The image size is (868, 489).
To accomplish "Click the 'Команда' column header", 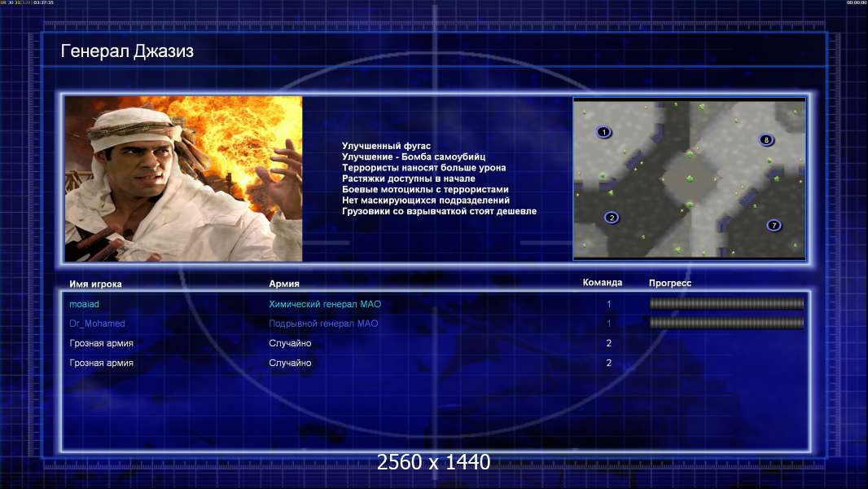I will click(603, 283).
